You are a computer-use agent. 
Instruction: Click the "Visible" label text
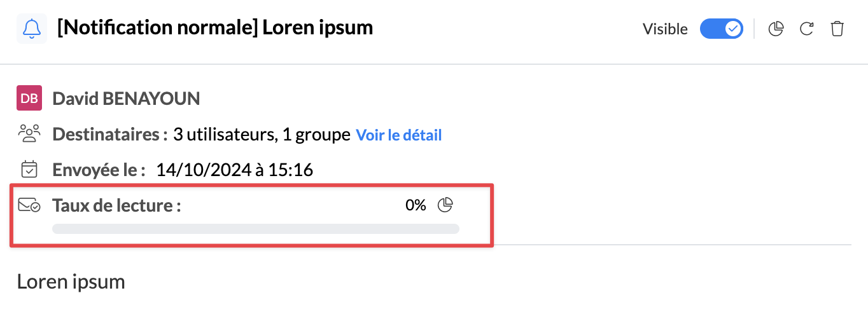tap(665, 29)
